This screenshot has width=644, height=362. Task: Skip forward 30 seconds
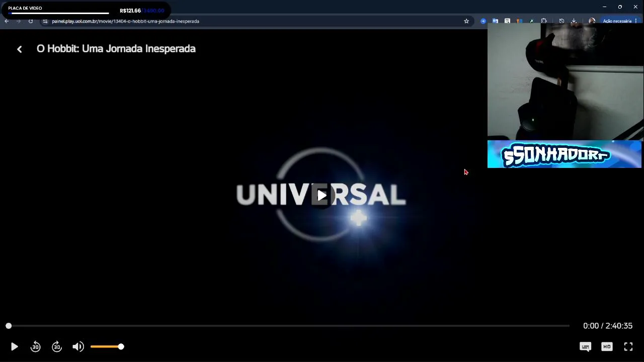pos(57,346)
